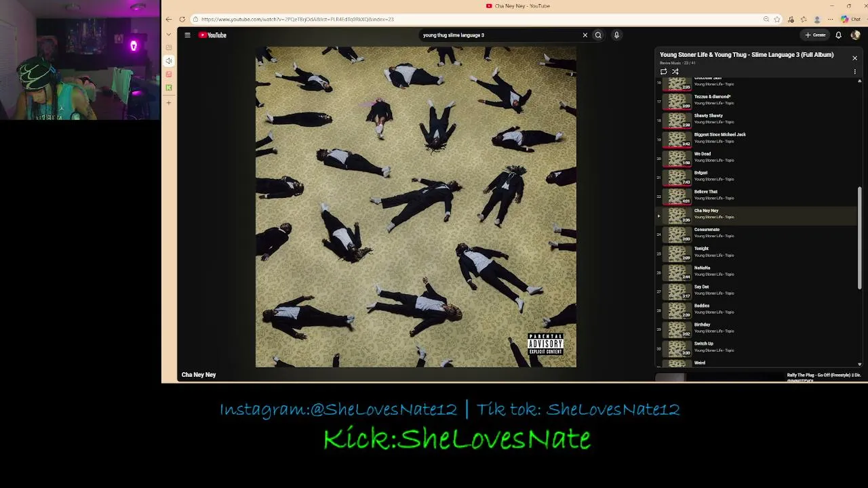Open the tab actions dropdown in the browser sidebar
This screenshot has width=868, height=488.
[169, 35]
